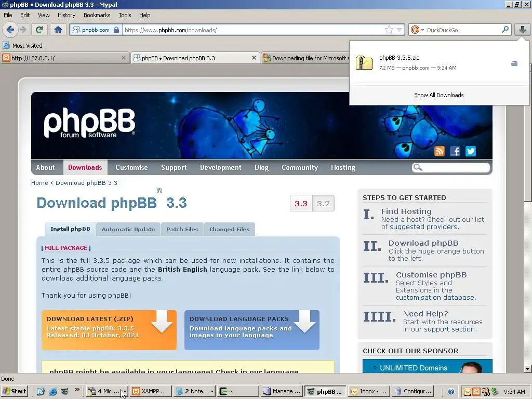Click the search magnifier in DuckDuckGo box
Image resolution: width=532 pixels, height=399 pixels.
505,30
